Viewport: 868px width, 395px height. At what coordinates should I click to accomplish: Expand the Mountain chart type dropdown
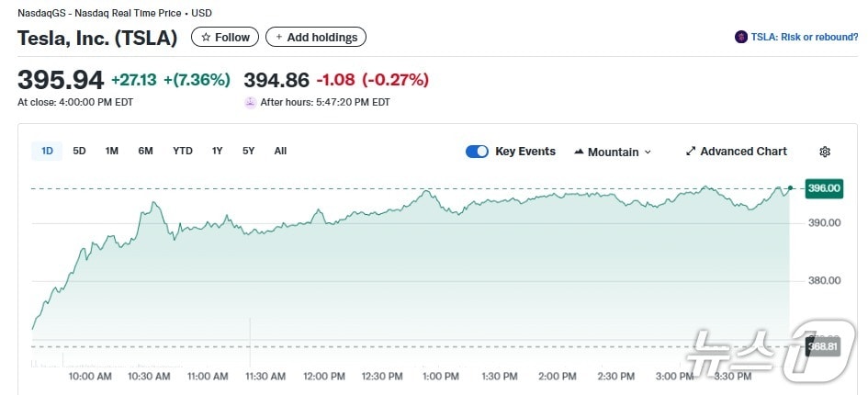[x=648, y=152]
